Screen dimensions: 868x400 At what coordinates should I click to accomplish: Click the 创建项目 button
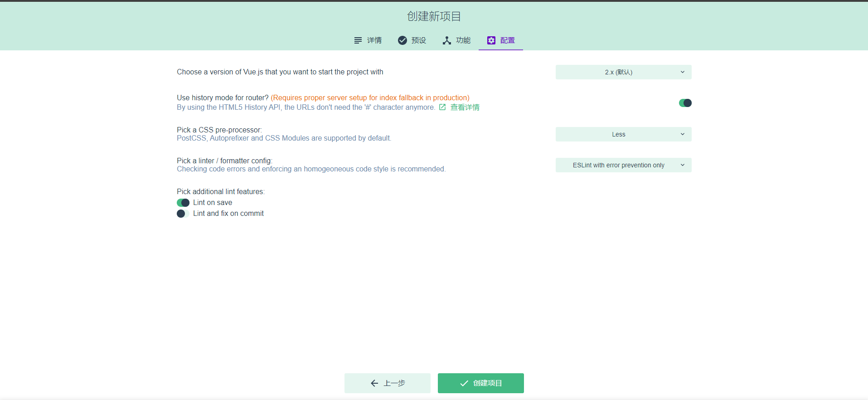coord(481,383)
